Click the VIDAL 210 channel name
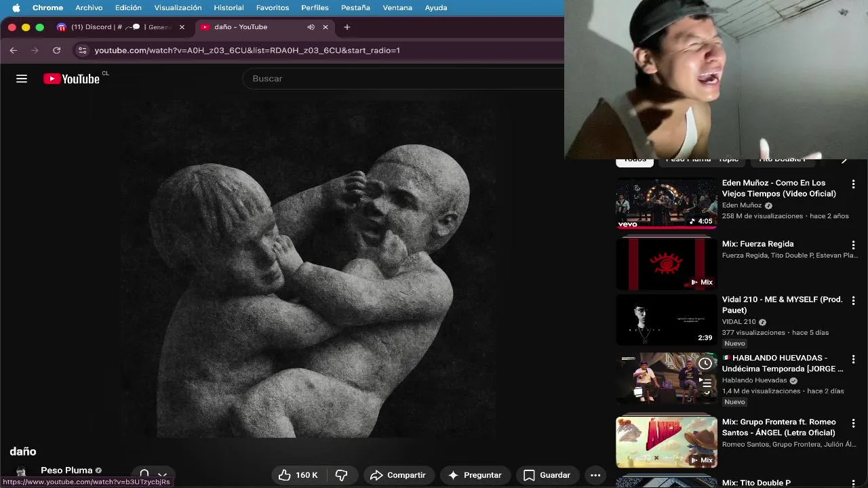 739,322
